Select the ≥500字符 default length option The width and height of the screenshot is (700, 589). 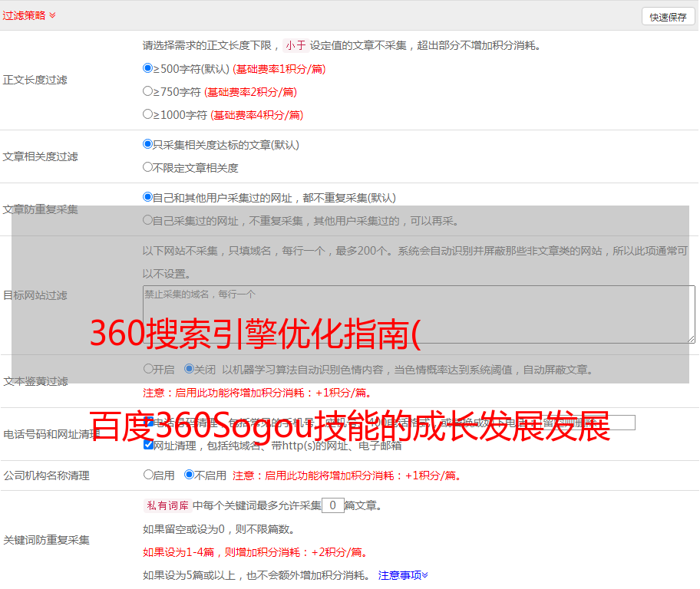147,67
